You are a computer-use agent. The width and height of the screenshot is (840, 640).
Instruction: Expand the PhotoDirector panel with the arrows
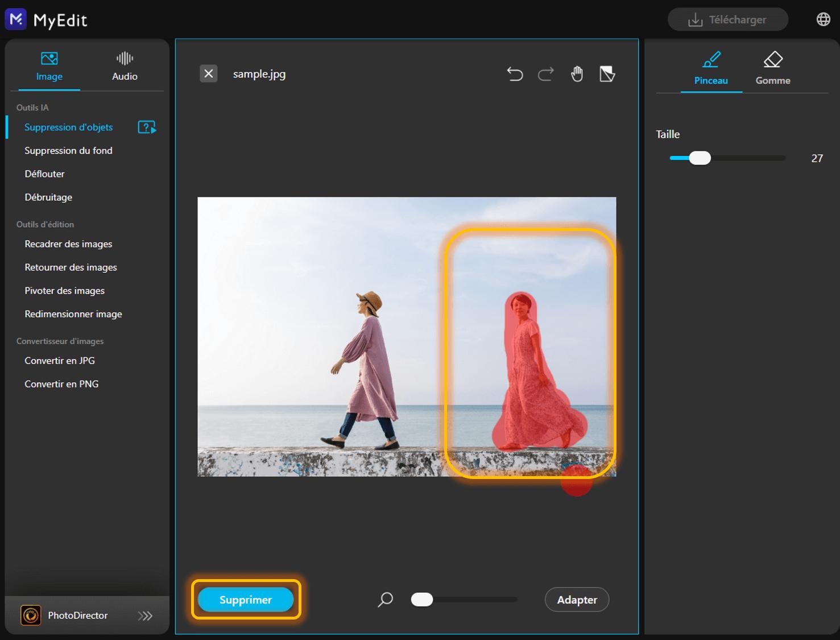(x=146, y=616)
